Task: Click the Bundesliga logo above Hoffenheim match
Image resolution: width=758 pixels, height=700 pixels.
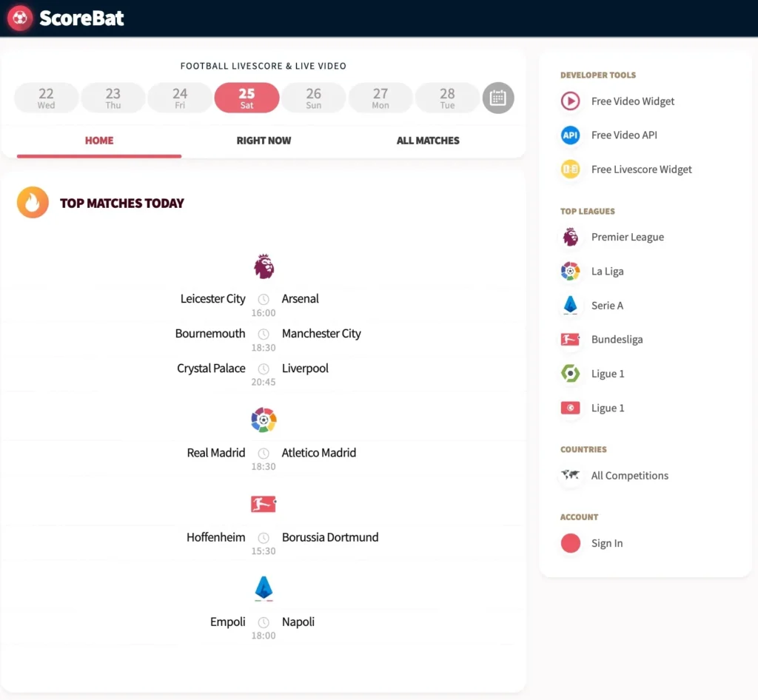Action: coord(264,504)
